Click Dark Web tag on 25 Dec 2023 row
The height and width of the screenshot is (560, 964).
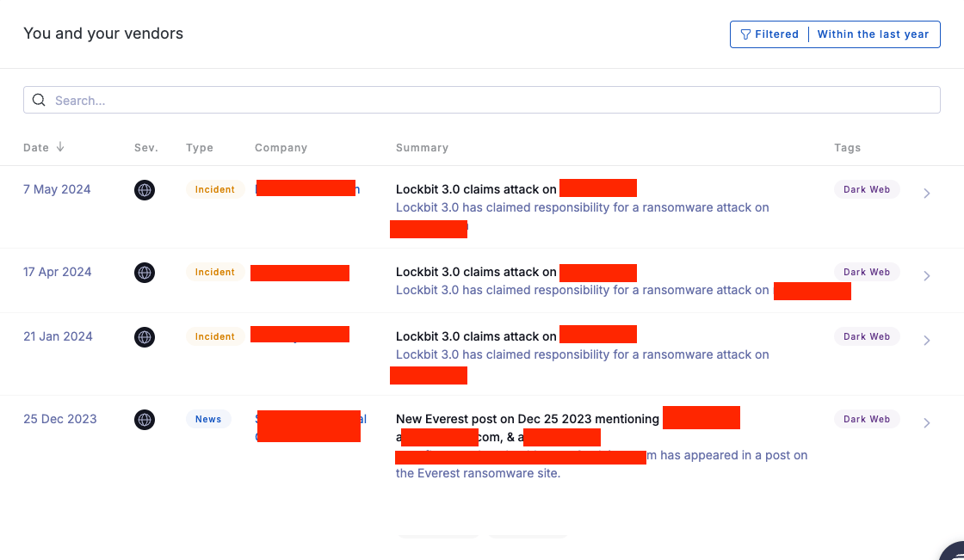(x=867, y=419)
